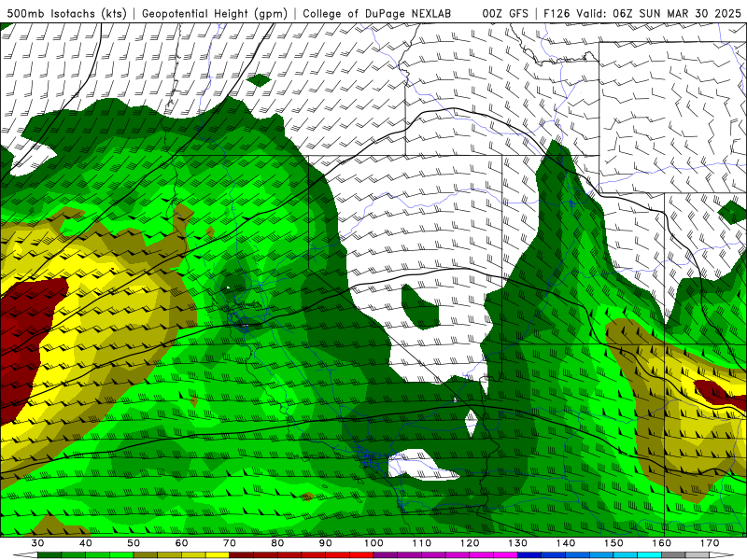Click the 'Valid: 06Z SUN MAR 30 2025' text
Image resolution: width=747 pixels, height=560 pixels.
click(x=659, y=14)
